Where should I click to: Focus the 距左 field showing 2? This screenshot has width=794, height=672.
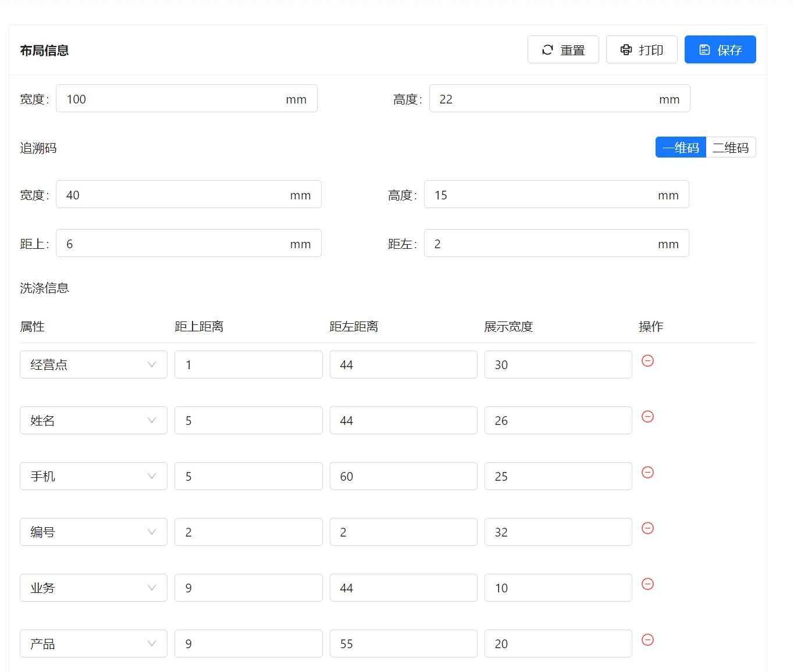point(557,243)
